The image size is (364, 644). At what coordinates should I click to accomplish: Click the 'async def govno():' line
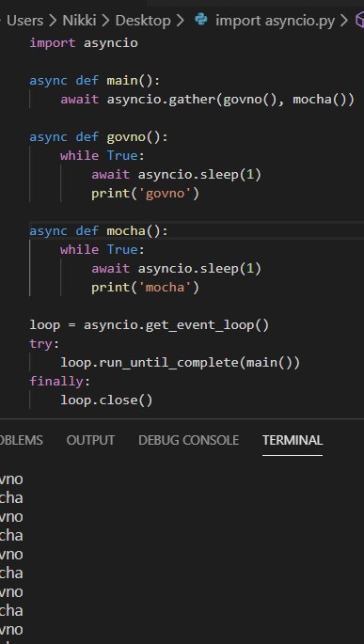pyautogui.click(x=99, y=136)
